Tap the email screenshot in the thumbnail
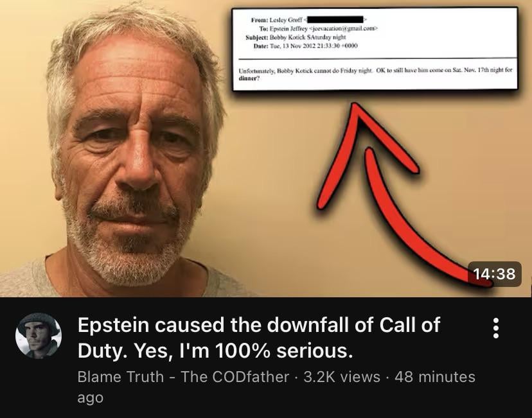This screenshot has height=418, width=532. point(375,49)
